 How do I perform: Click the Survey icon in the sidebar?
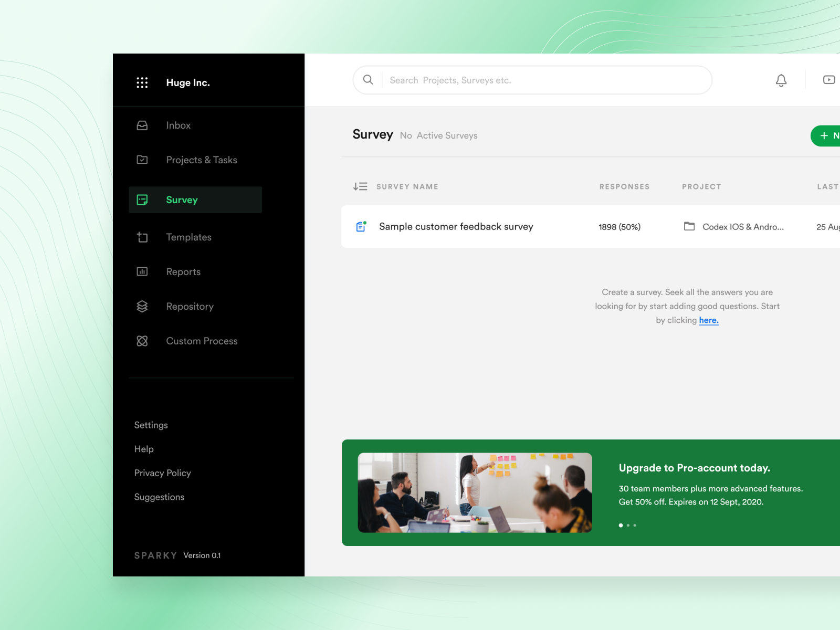tap(142, 199)
